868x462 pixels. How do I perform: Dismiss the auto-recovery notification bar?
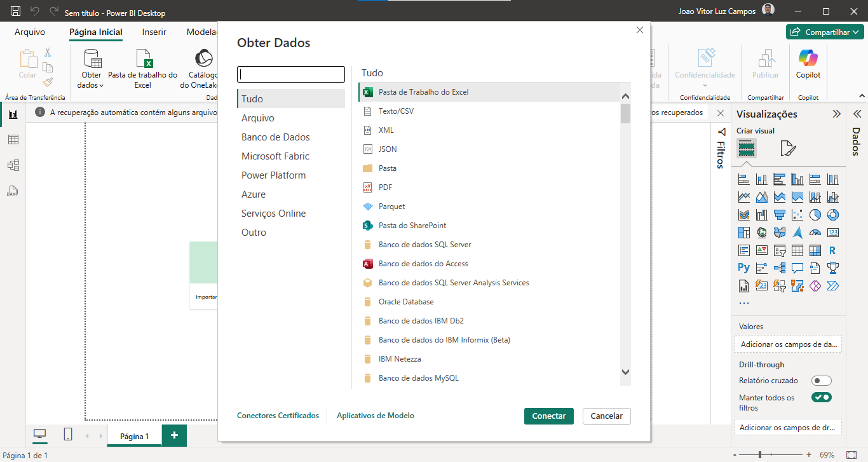point(721,113)
